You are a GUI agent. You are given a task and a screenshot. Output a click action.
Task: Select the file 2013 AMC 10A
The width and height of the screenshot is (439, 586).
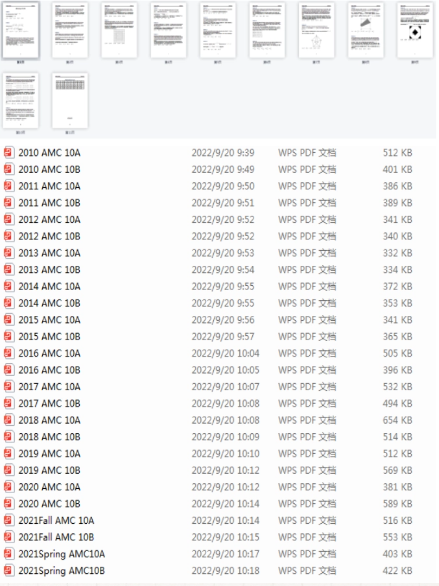(x=49, y=253)
